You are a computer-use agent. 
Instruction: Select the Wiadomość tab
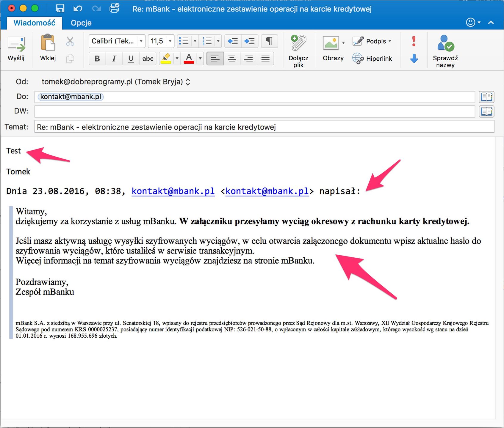[x=35, y=23]
